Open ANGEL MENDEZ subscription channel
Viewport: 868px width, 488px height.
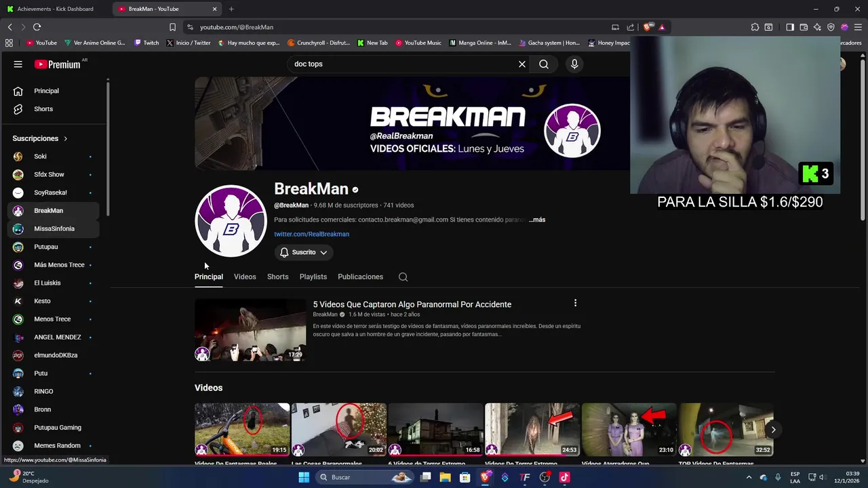(x=53, y=338)
